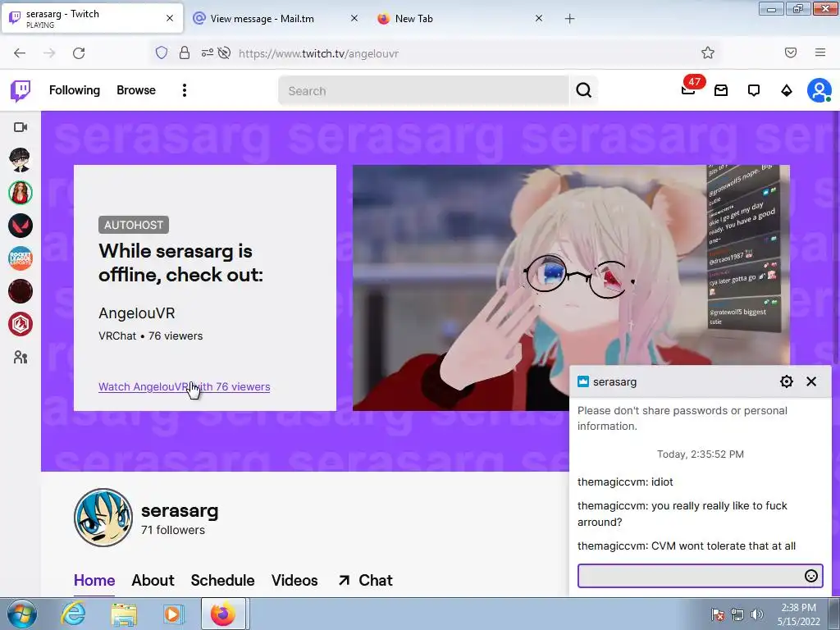Launch Internet Explorer from taskbar

[x=73, y=614]
